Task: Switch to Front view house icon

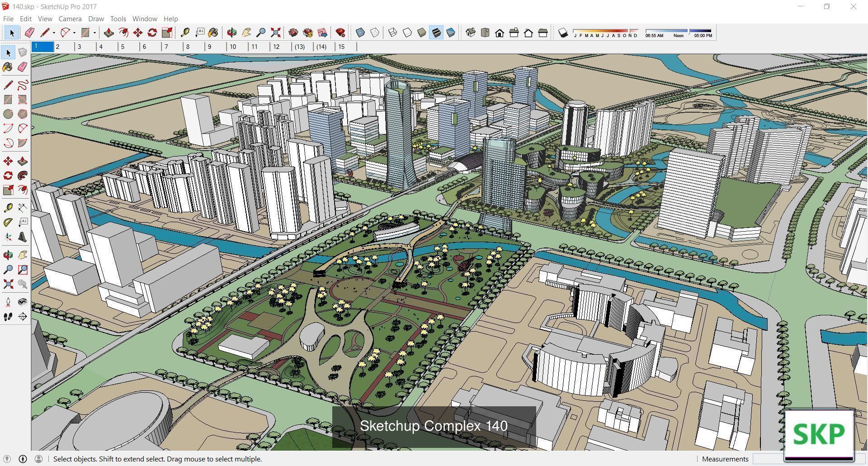Action: click(x=500, y=33)
